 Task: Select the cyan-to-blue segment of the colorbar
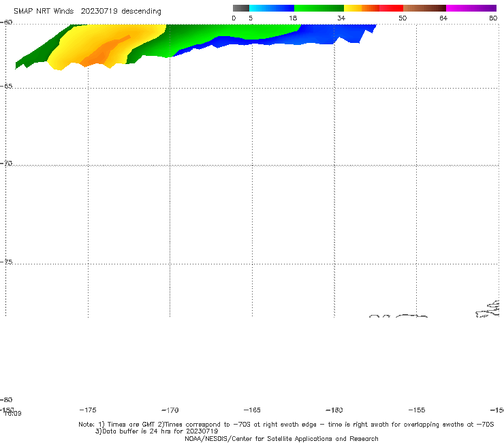(x=272, y=8)
